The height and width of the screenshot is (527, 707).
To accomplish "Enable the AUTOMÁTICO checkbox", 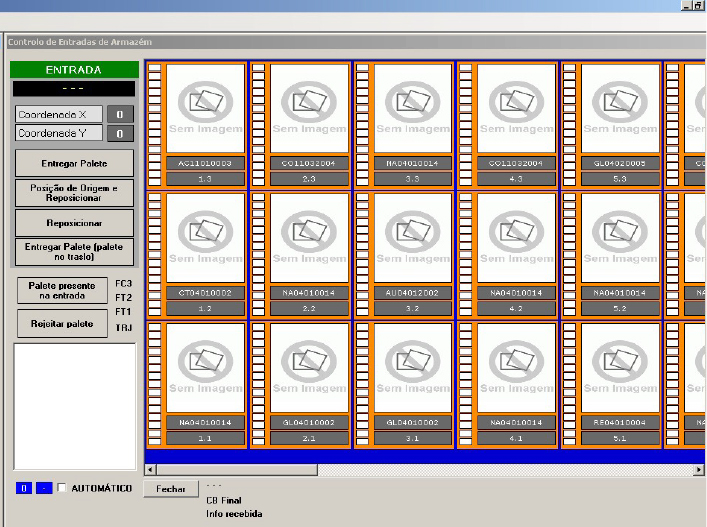I will [x=63, y=488].
